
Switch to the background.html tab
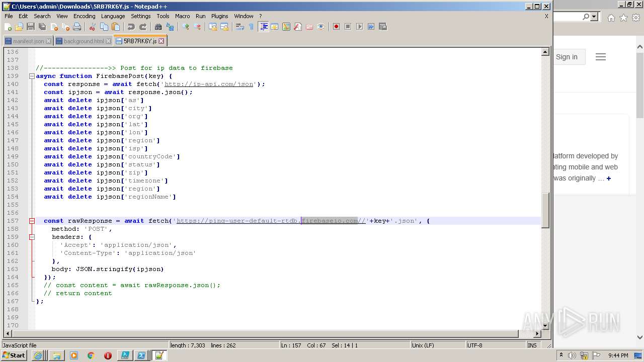pos(84,41)
